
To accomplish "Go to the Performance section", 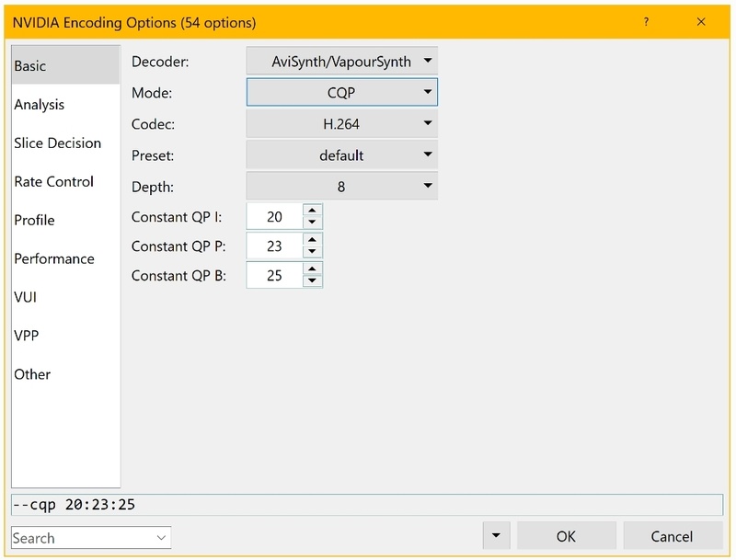I will coord(53,259).
